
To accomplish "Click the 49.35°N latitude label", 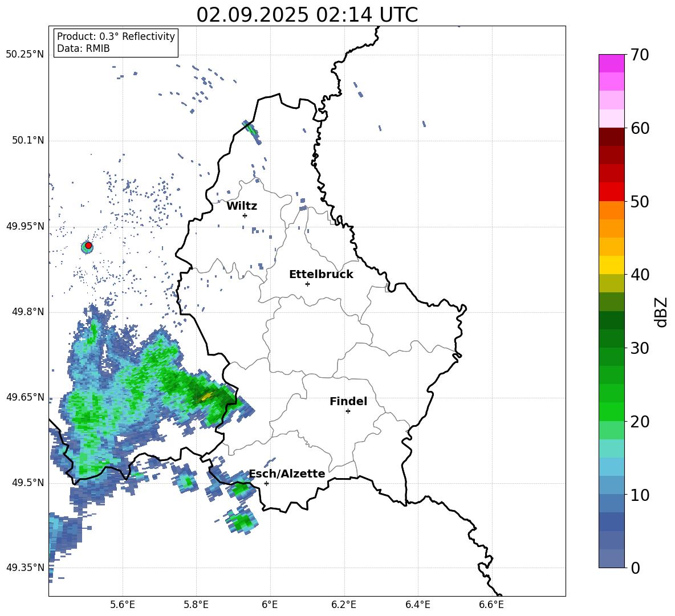I will click(x=25, y=568).
